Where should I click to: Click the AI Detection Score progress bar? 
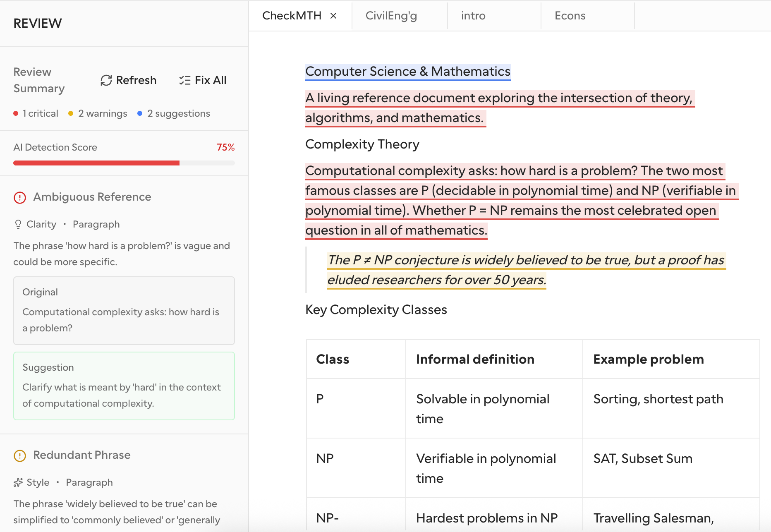[x=124, y=163]
